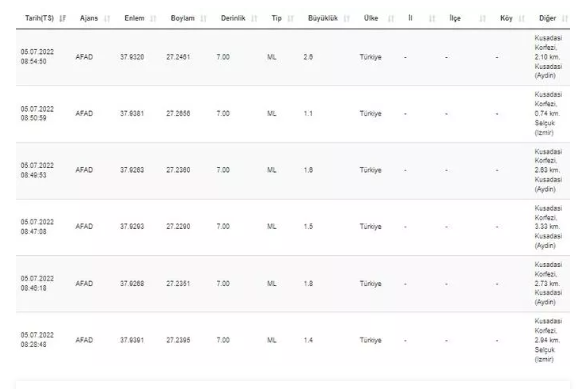Screen dimensions: 584x389
Task: Click the Büyüklük column header text
Action: 323,18
